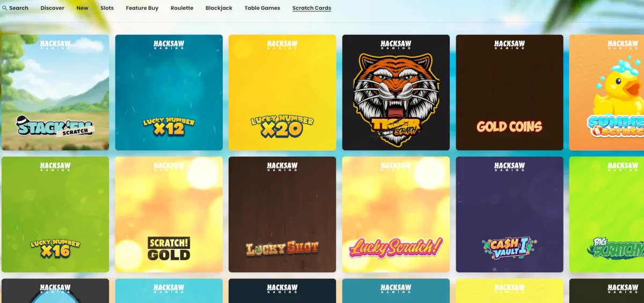Open the New games tab
644x303 pixels.
82,8
